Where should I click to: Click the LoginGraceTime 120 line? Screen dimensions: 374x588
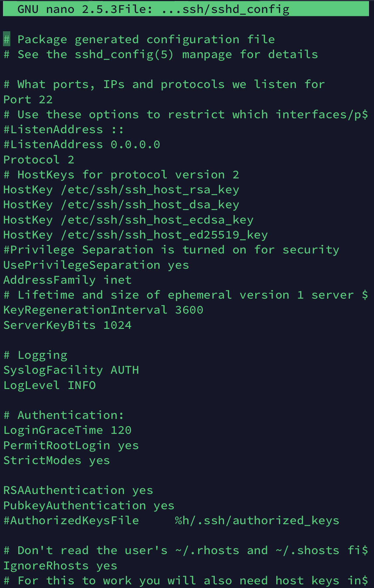click(67, 430)
